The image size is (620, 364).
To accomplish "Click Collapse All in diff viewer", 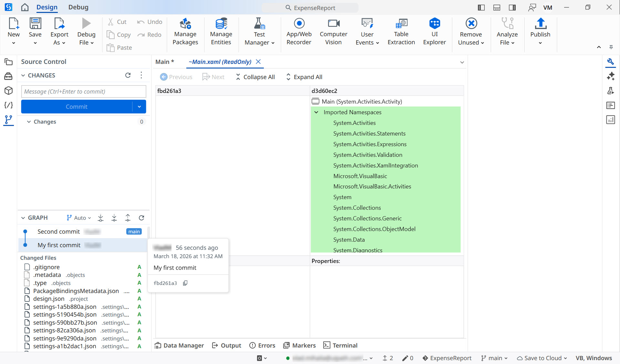I will tap(255, 77).
